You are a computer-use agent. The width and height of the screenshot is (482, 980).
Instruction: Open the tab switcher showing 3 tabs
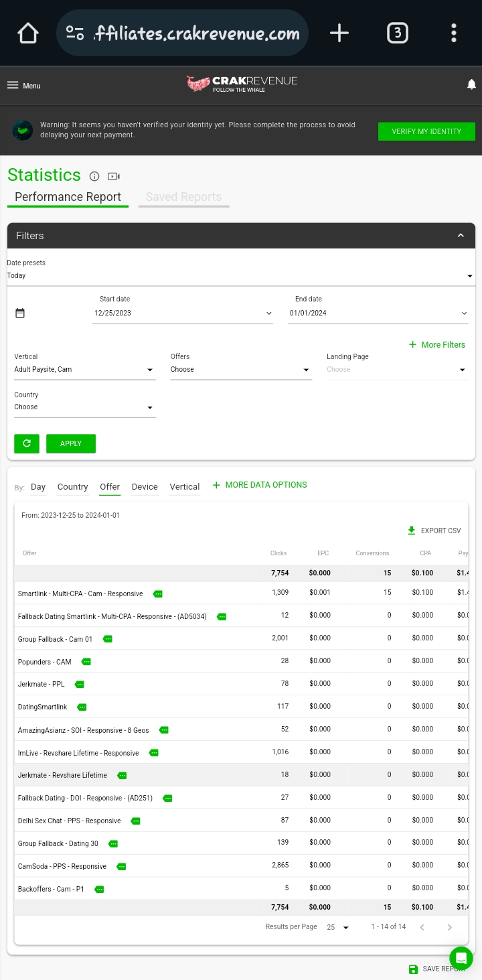tap(397, 33)
